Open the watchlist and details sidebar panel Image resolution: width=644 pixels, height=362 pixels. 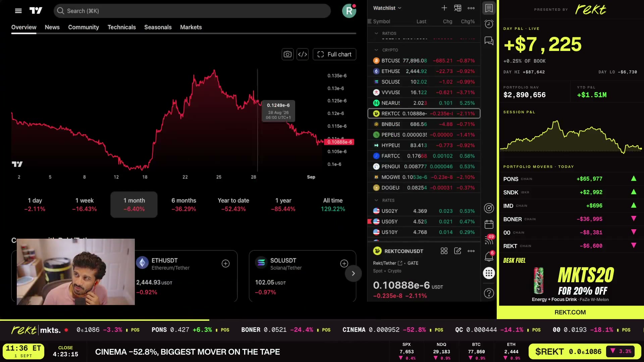[x=489, y=8]
